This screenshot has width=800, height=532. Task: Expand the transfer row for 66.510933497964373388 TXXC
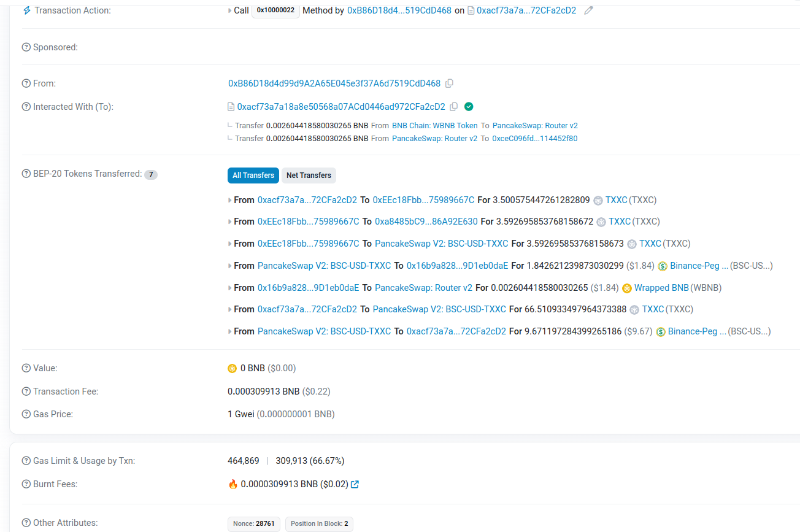click(x=230, y=309)
